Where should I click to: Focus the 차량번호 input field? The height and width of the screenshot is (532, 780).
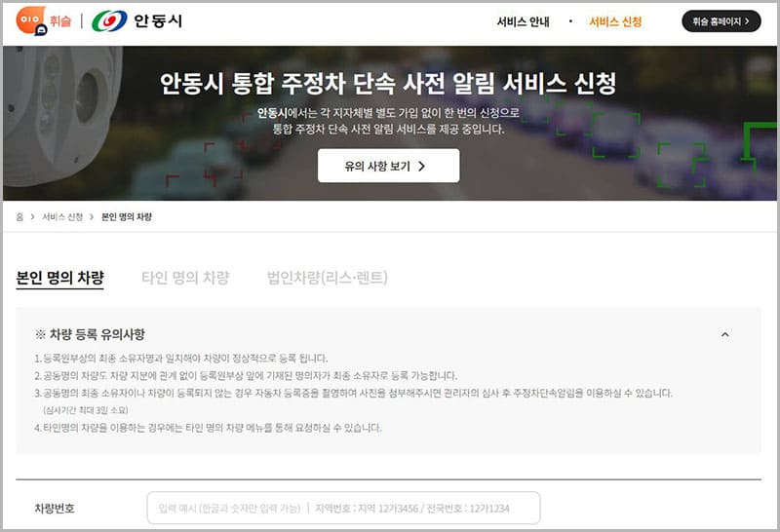[343, 508]
